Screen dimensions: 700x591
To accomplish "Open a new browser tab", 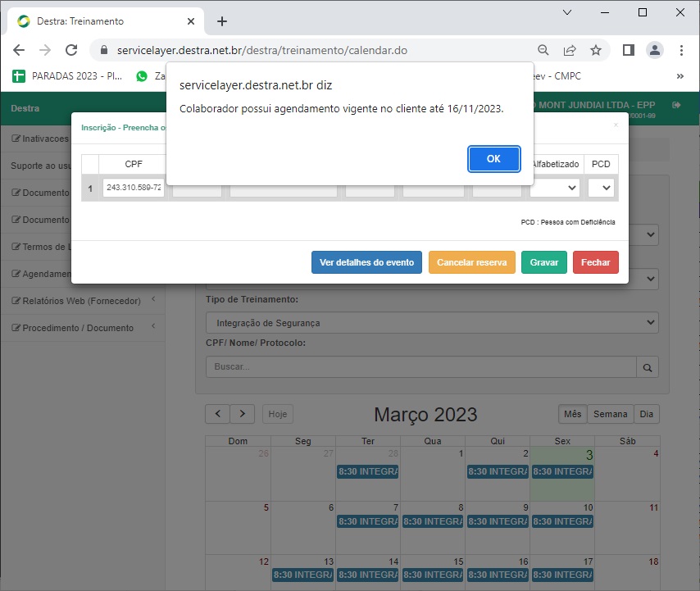I will (x=222, y=21).
